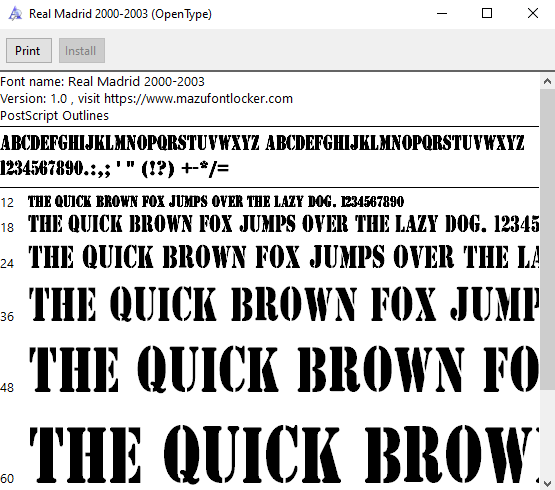Click the numbers and punctuation sample row

tap(115, 168)
